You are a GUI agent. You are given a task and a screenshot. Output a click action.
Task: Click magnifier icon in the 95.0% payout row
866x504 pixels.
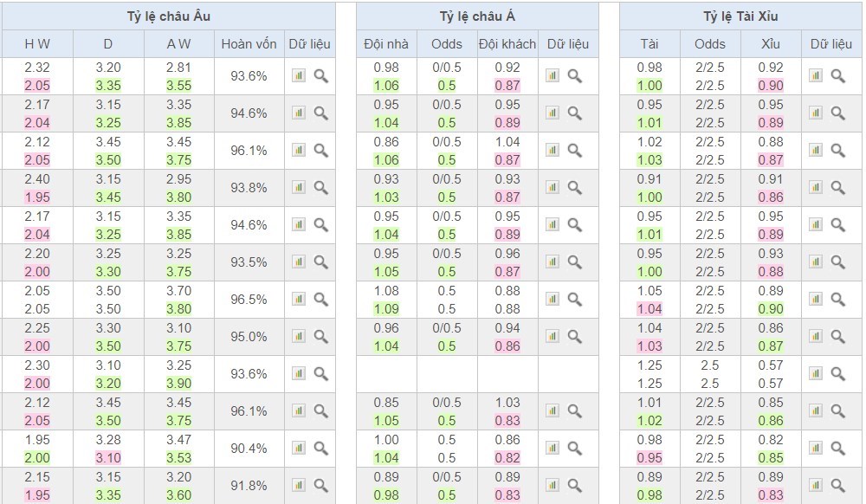tap(321, 337)
